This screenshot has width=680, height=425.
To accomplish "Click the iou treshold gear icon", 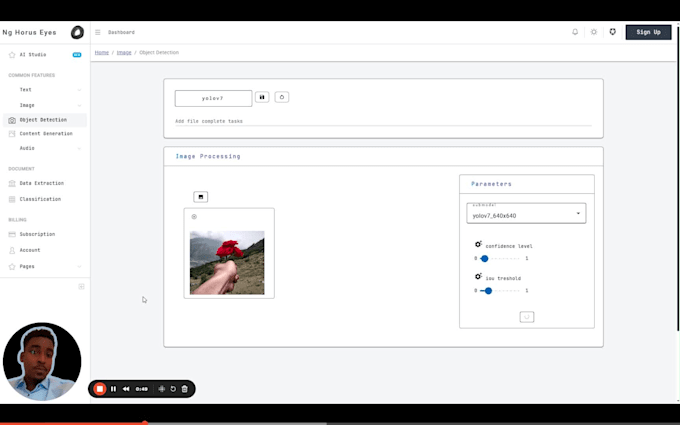I will tap(478, 277).
